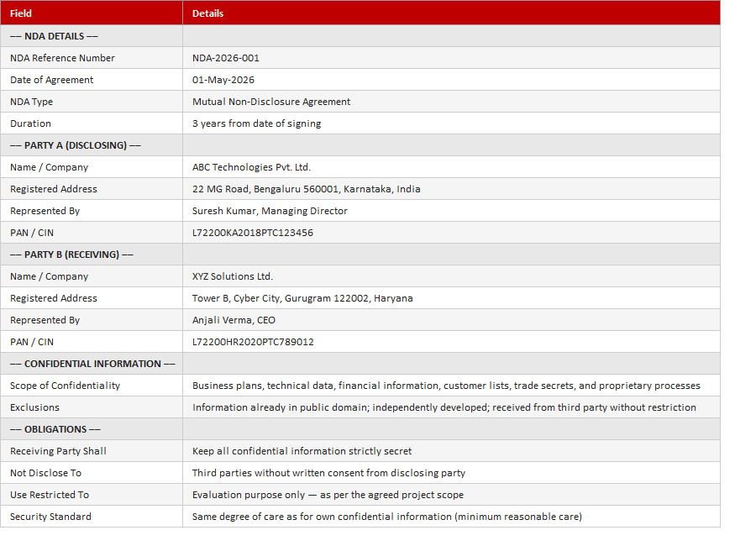Click 'Suresh Kumar, Managing Director' cell
756x546 pixels.
click(451, 211)
